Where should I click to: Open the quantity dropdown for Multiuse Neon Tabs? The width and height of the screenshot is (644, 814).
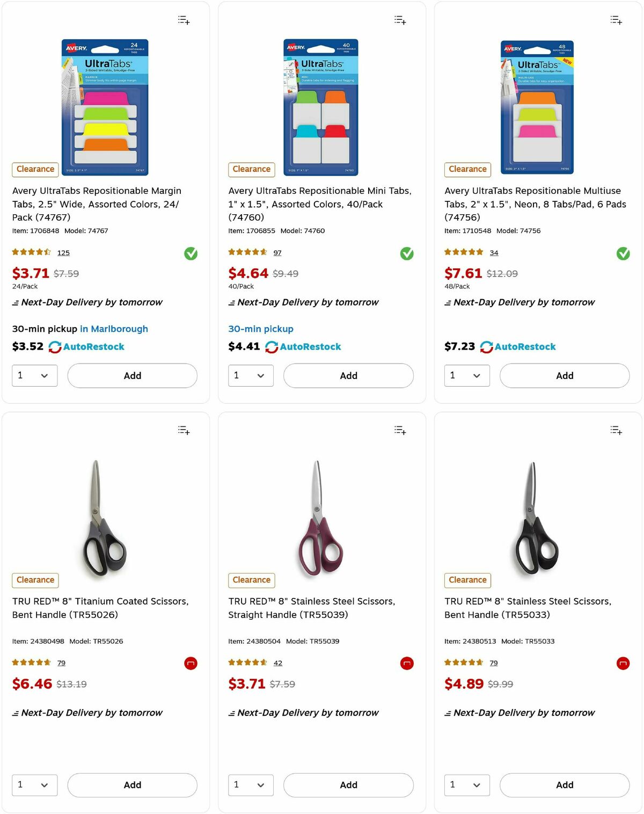[466, 375]
